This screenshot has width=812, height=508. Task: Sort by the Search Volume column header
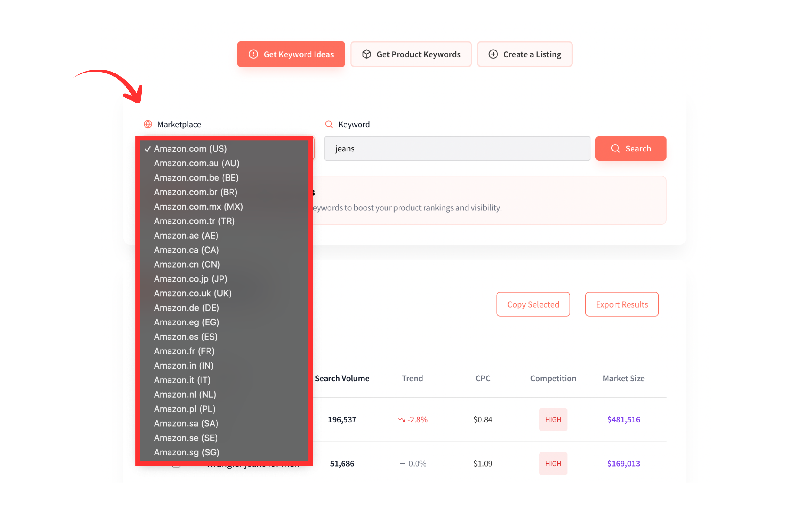tap(342, 378)
